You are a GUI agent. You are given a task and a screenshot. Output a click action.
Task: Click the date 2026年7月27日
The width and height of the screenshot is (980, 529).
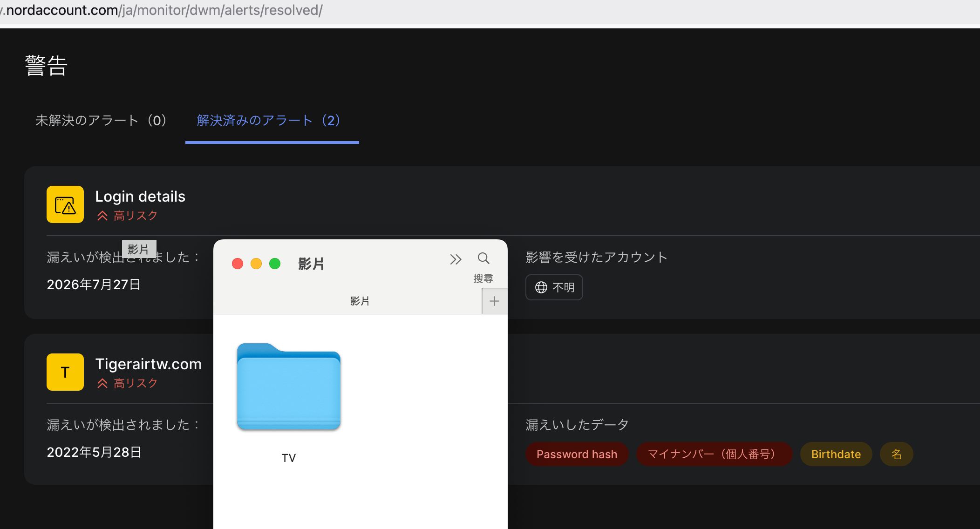(x=94, y=285)
